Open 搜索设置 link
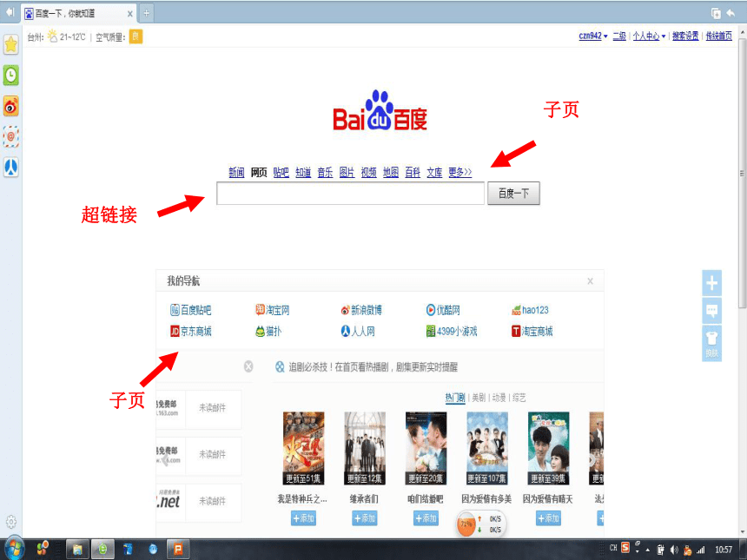Viewport: 747px width, 560px height. (x=685, y=36)
